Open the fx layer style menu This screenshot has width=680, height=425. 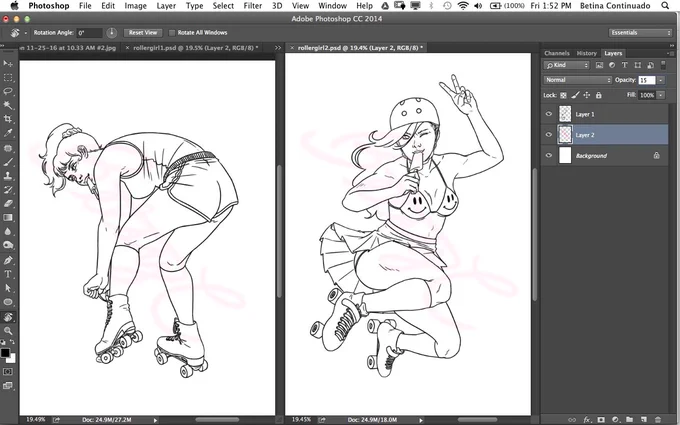pyautogui.click(x=586, y=419)
